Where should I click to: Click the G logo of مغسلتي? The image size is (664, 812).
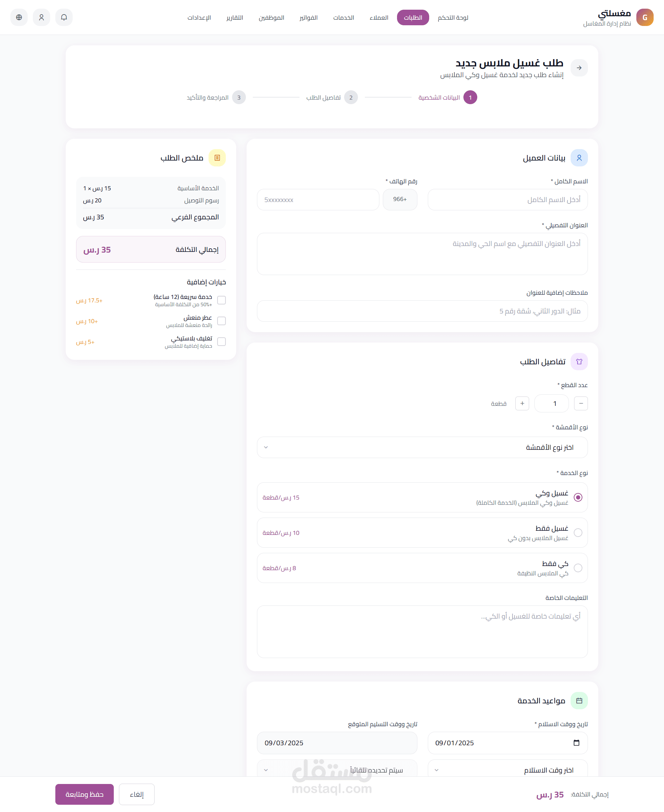click(645, 17)
